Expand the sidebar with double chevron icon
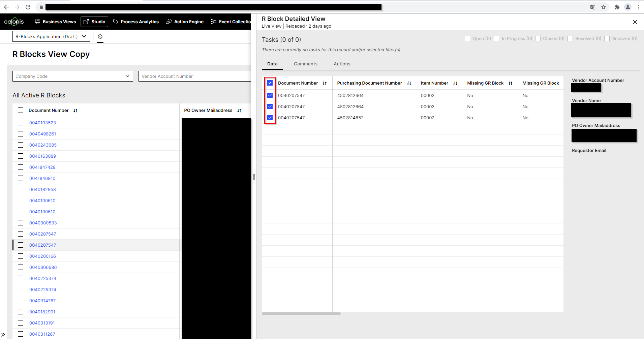Screen dimensions: 644x339 tap(3, 335)
